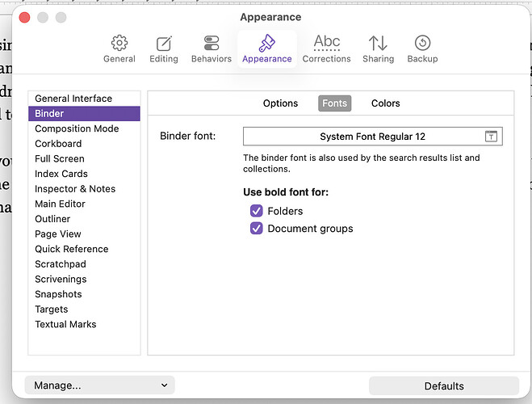Click the Defaults button
The width and height of the screenshot is (532, 404).
pyautogui.click(x=444, y=386)
